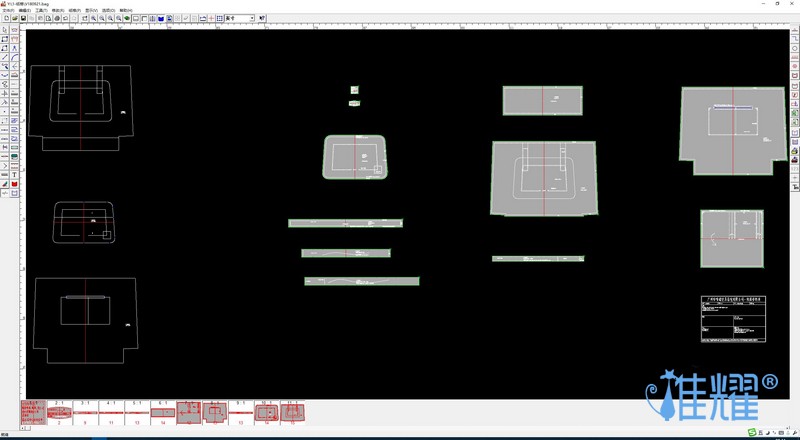Pick the Text 'T' tool in left toolbox

[x=15, y=175]
